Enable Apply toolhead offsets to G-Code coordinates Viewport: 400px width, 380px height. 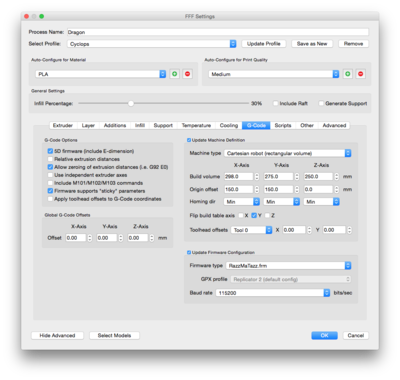click(x=50, y=199)
